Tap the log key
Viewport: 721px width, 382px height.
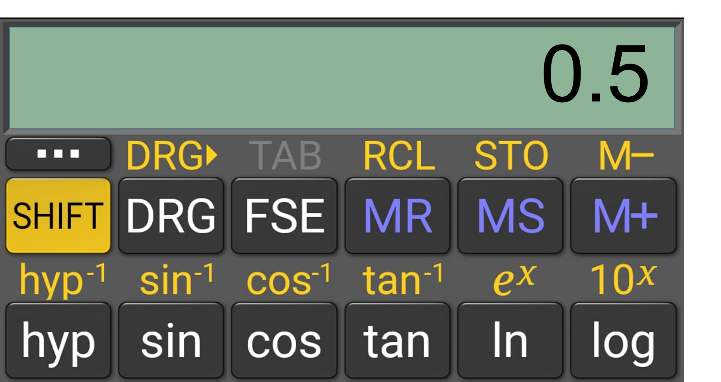(x=624, y=341)
